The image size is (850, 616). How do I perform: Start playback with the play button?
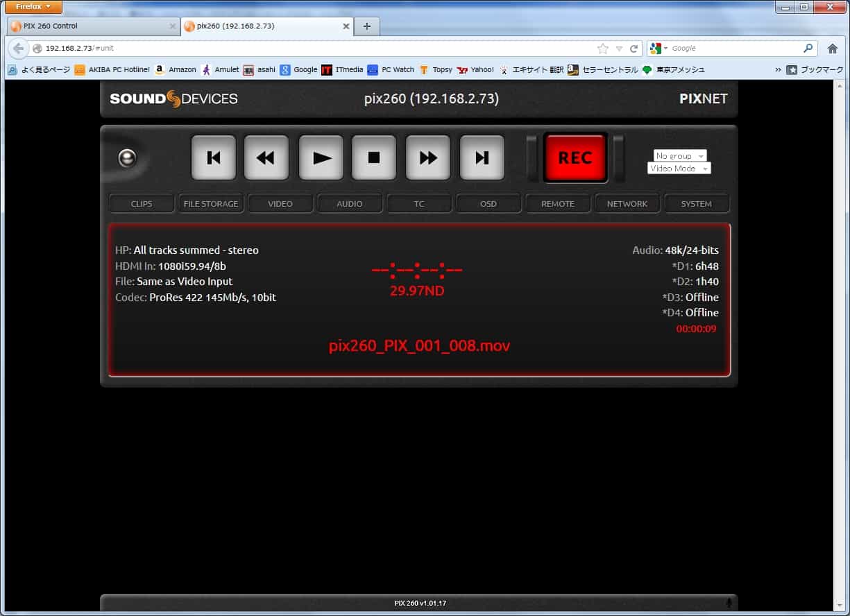(x=321, y=157)
